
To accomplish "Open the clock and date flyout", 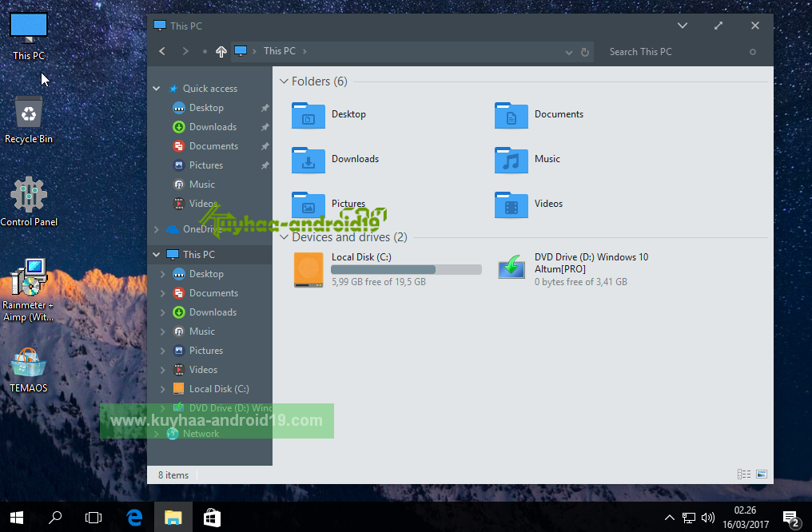I will pos(745,518).
